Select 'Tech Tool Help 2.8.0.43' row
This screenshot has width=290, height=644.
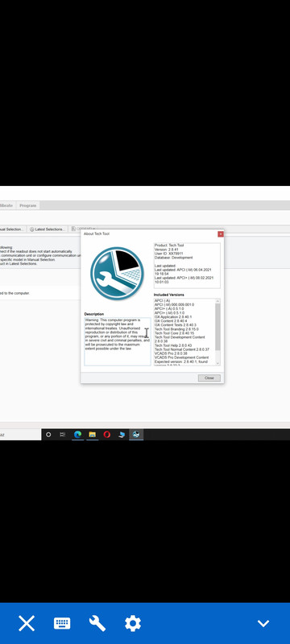click(x=173, y=345)
